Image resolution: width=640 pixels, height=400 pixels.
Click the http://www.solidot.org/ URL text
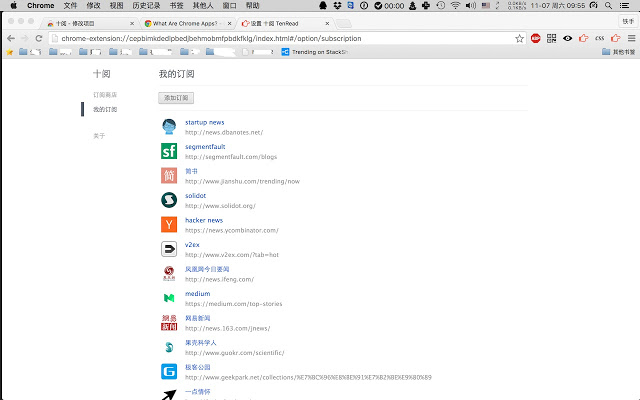tap(220, 206)
